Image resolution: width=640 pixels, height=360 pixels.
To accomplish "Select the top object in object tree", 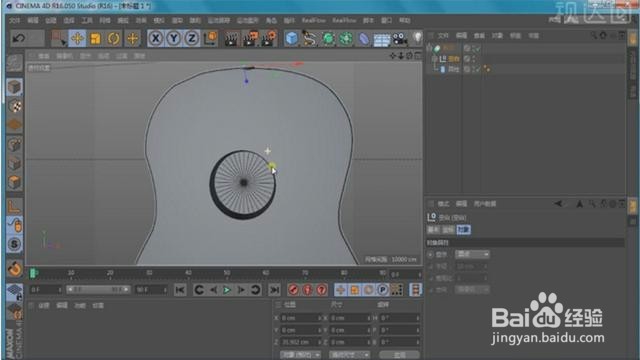I will [x=448, y=48].
